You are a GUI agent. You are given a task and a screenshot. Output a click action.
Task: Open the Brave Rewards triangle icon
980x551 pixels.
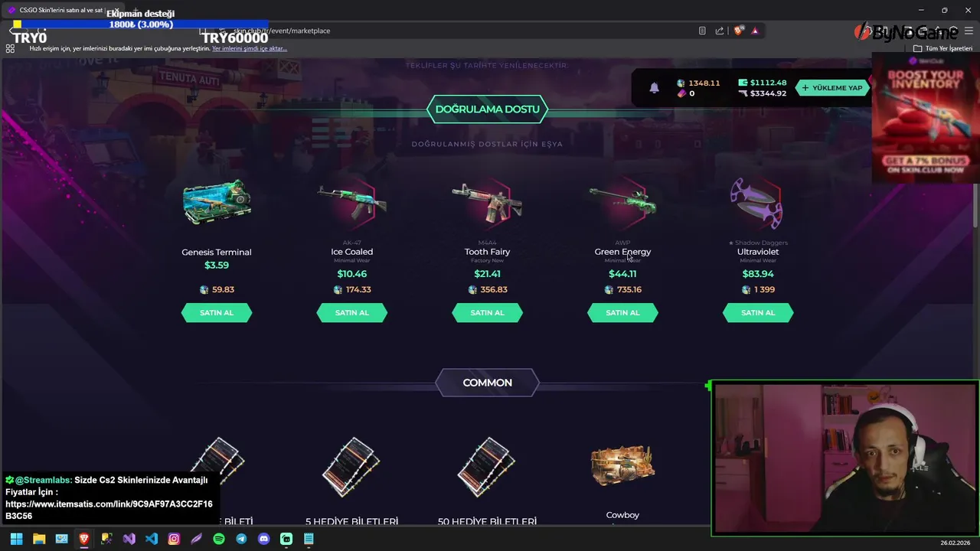(755, 31)
